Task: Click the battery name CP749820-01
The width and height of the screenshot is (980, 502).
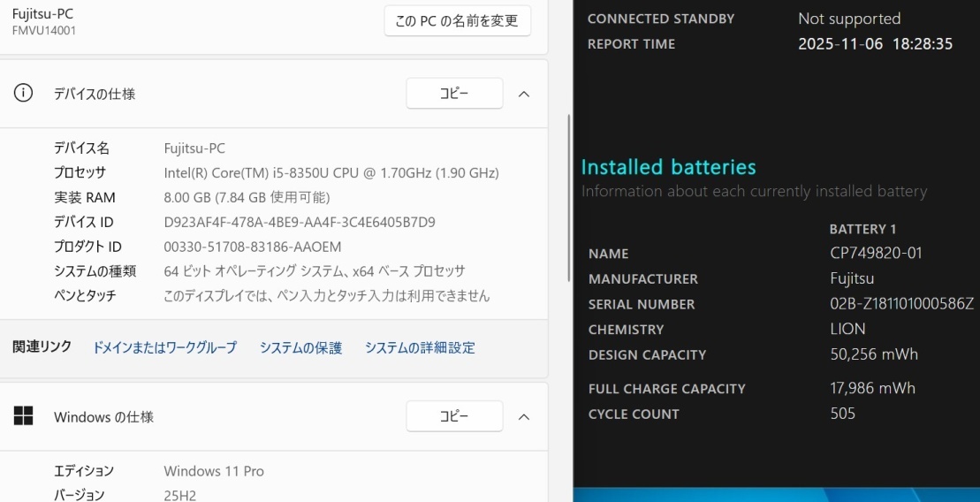Action: pyautogui.click(x=876, y=253)
